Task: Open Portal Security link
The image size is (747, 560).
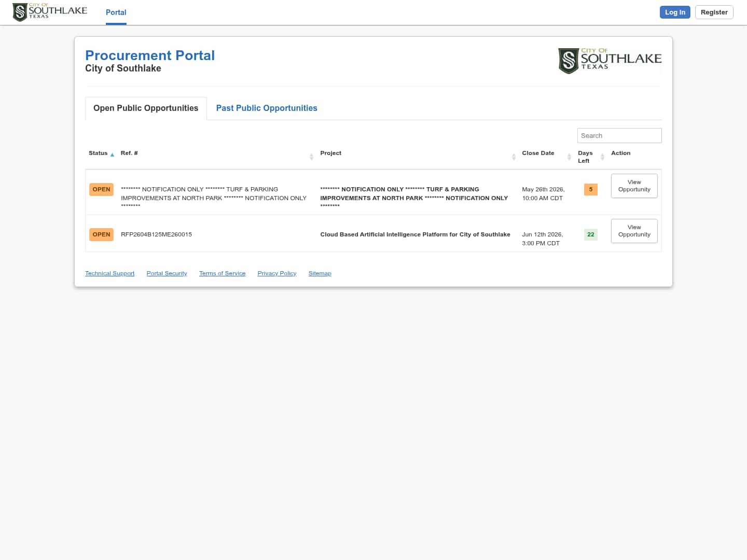Action: [x=167, y=273]
